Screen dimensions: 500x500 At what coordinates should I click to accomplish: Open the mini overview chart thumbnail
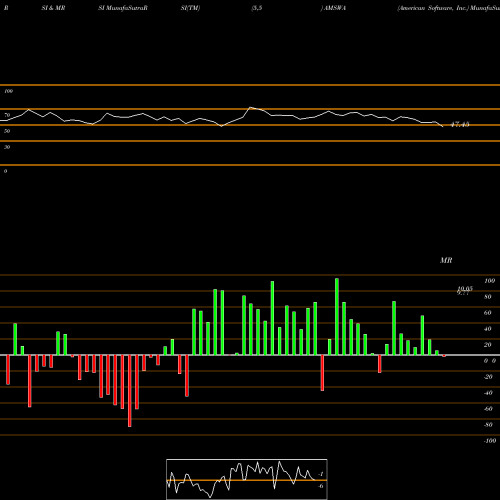[x=247, y=479]
